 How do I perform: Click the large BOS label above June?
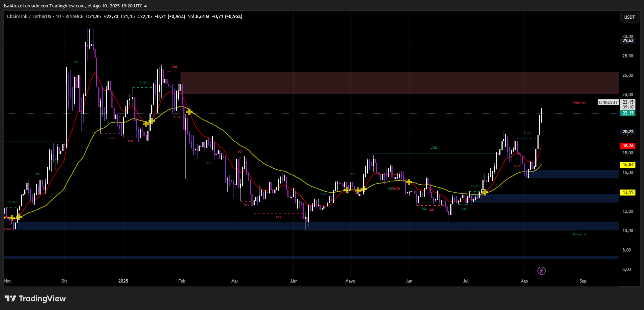pyautogui.click(x=433, y=147)
